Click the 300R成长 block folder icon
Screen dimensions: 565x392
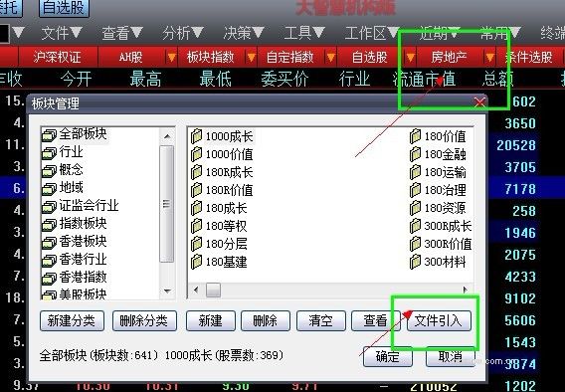pos(415,226)
